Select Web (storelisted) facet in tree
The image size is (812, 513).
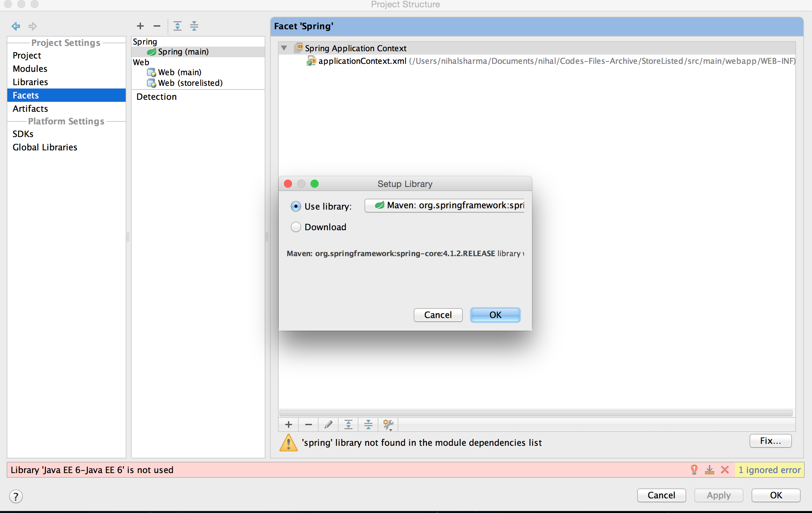pyautogui.click(x=190, y=83)
